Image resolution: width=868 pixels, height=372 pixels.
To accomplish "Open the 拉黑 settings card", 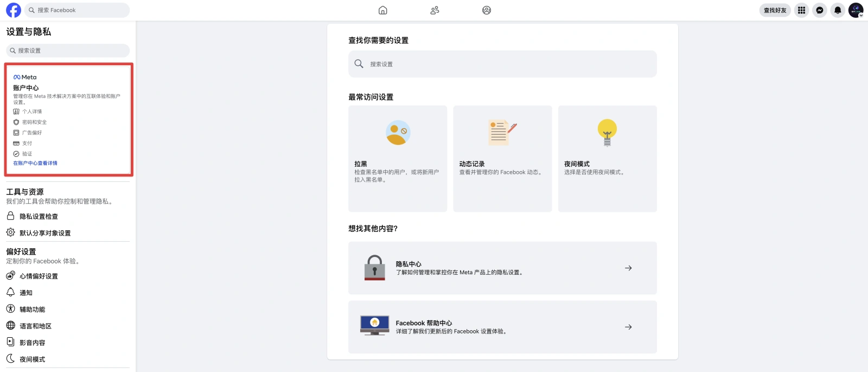I will coord(398,159).
